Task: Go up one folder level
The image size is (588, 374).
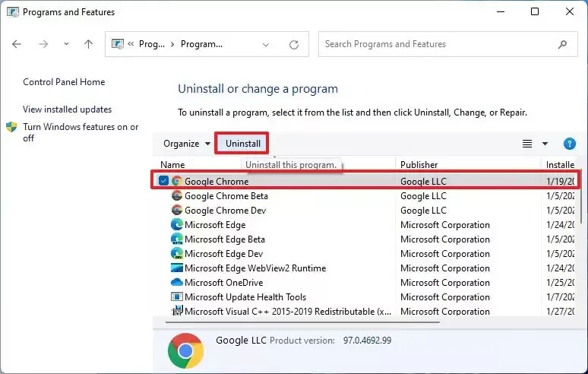Action: pos(88,44)
